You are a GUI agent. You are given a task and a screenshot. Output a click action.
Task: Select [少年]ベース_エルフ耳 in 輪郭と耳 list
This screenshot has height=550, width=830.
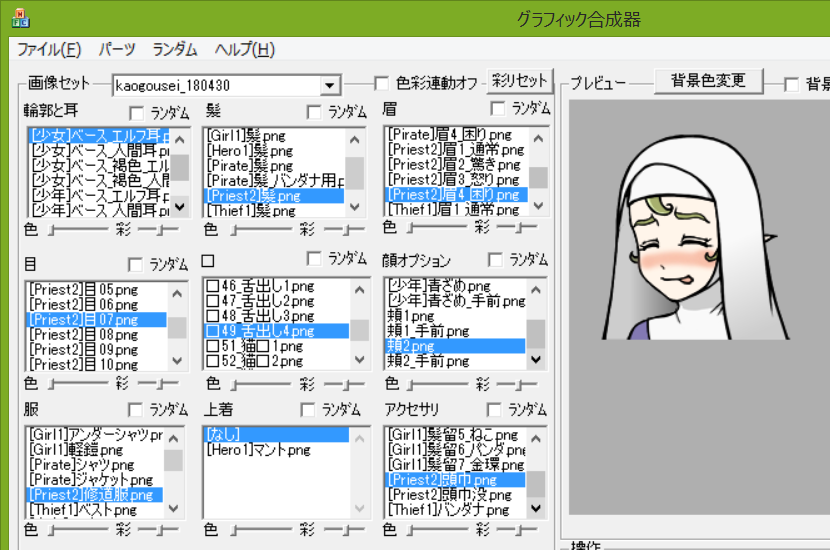99,195
